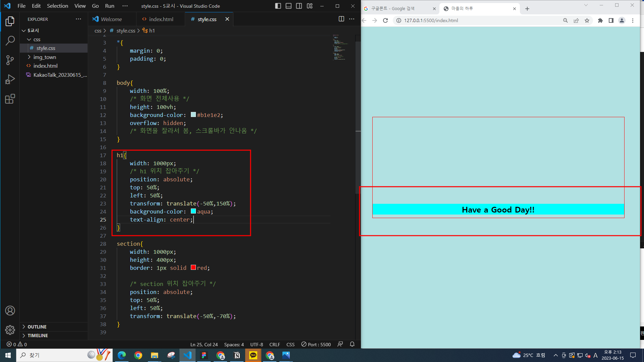Open the Search view in activity bar
The image size is (644, 362).
[10, 41]
